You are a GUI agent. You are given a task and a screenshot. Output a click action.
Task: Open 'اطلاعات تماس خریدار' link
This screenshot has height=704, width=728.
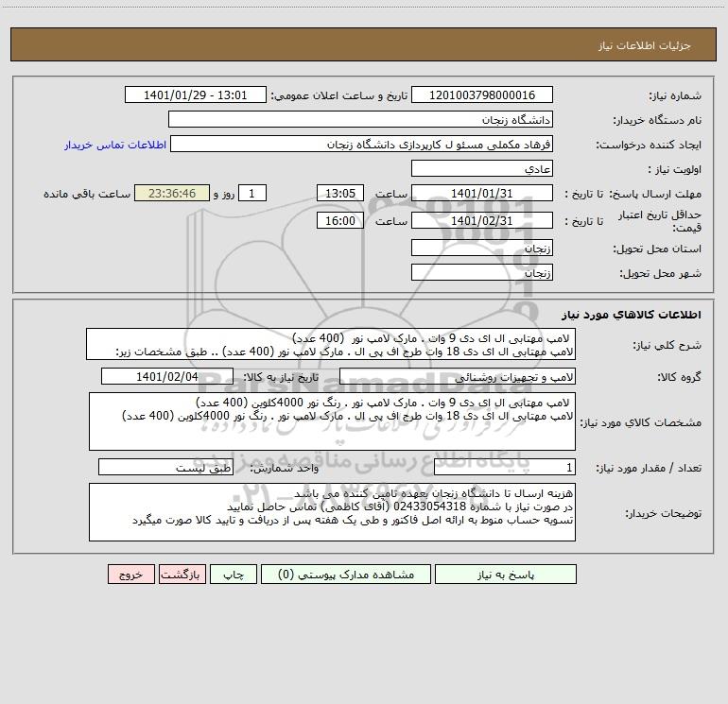point(115,145)
